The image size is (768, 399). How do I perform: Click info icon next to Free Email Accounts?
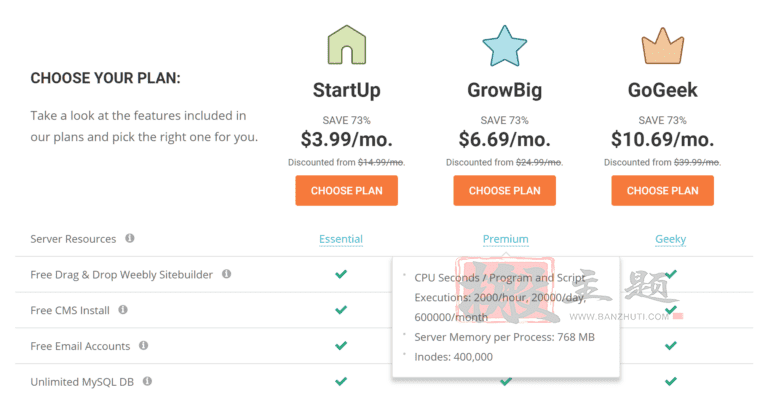pyautogui.click(x=144, y=346)
